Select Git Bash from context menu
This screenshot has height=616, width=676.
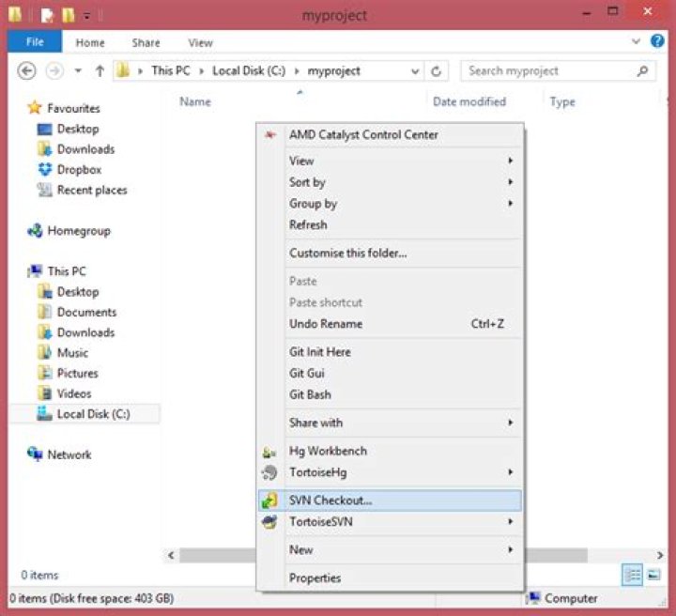(310, 394)
